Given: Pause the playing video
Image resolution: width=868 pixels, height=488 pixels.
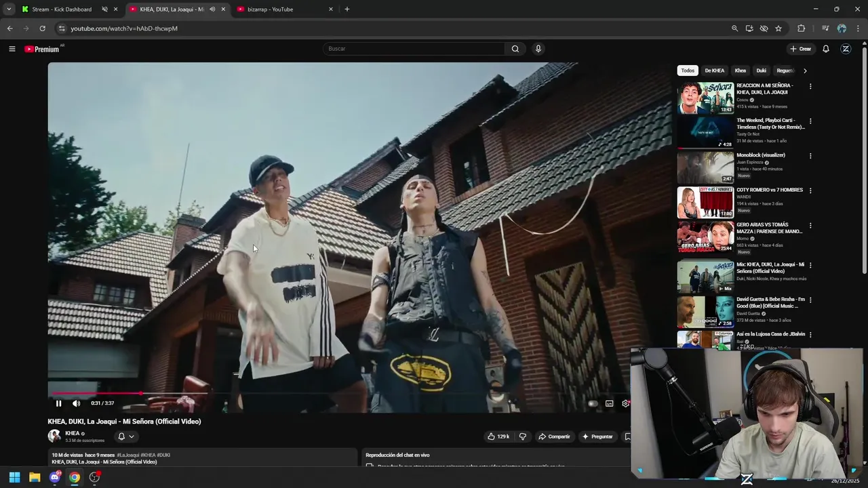Looking at the screenshot, I should click(58, 403).
